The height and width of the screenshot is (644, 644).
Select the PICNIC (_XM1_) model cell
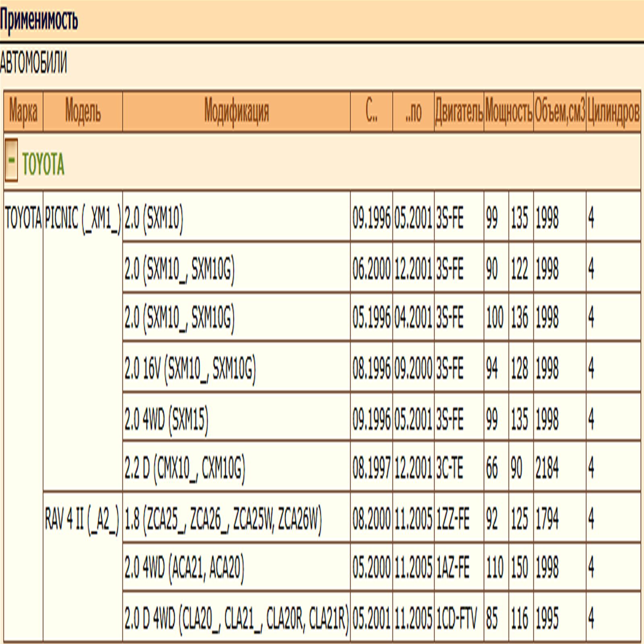point(83,219)
